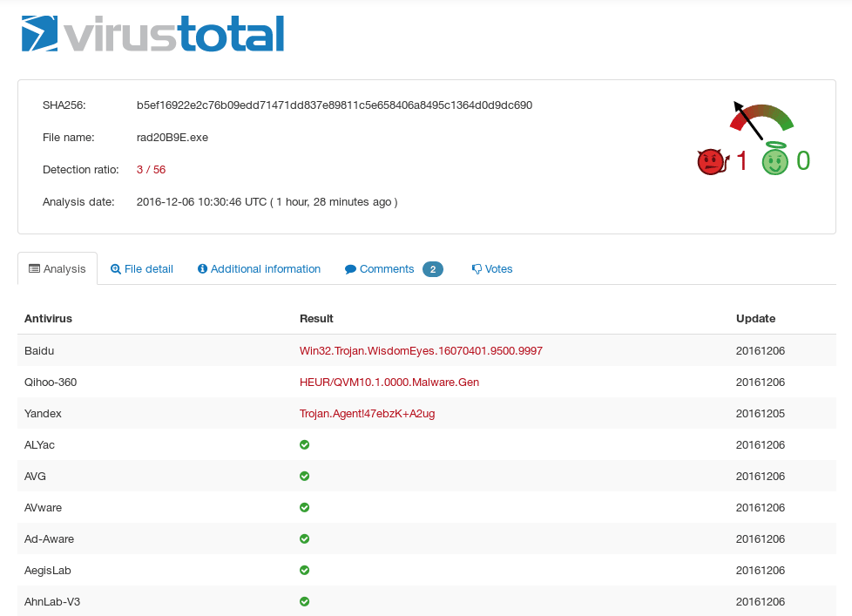Click the Antivirus column header

pos(49,319)
